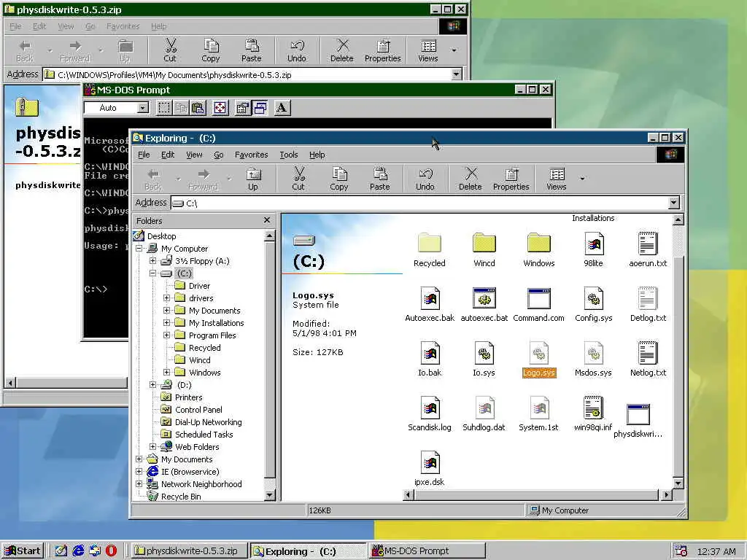The height and width of the screenshot is (560, 747).
Task: Select the Config.sys file icon
Action: click(x=594, y=298)
